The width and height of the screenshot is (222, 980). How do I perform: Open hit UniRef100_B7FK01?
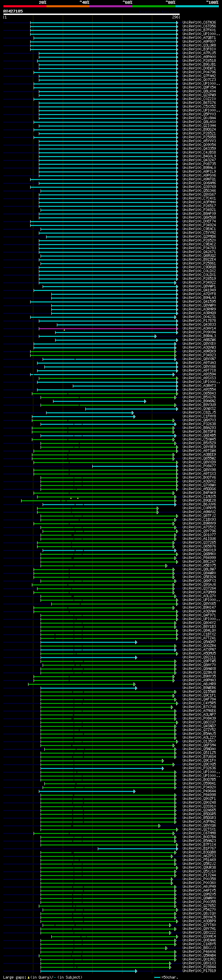click(x=199, y=30)
